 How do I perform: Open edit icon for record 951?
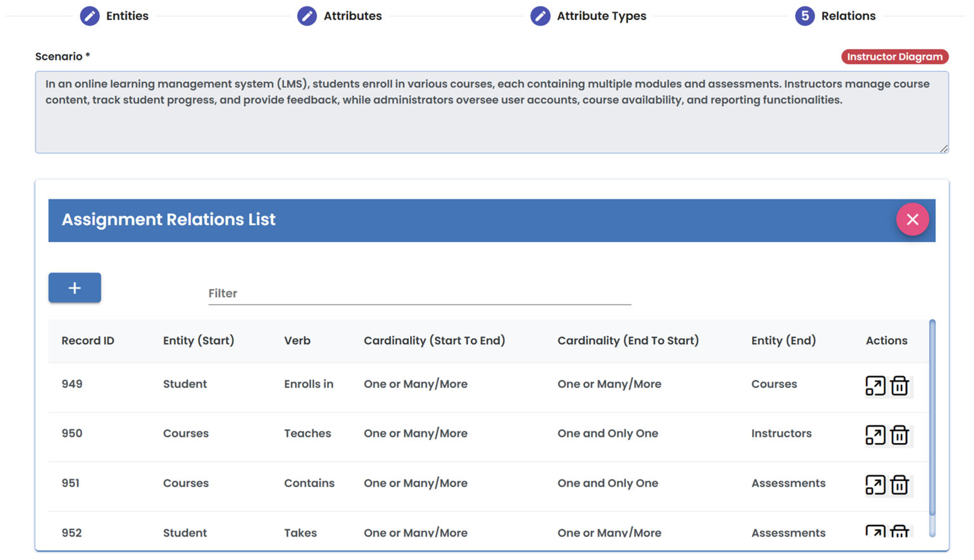click(875, 484)
